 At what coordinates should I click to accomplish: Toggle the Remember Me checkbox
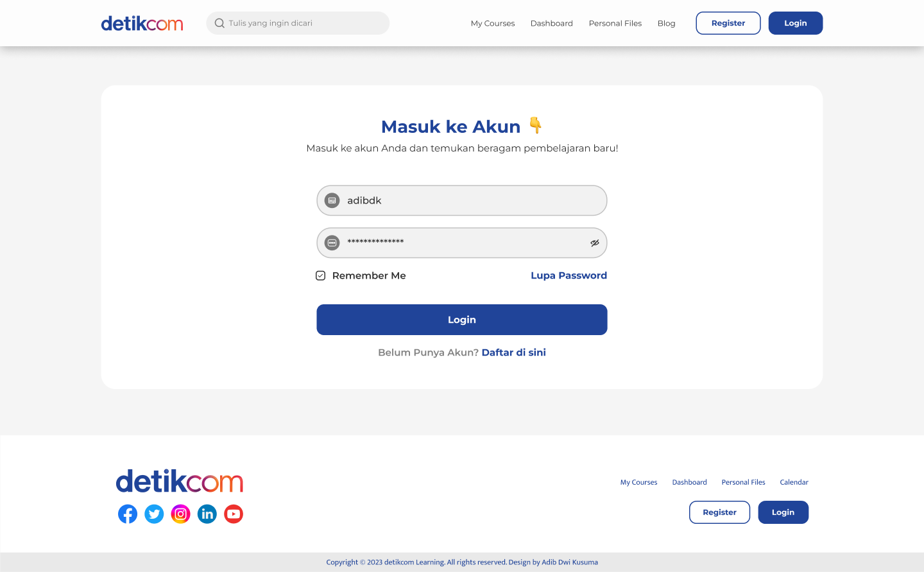(x=321, y=275)
